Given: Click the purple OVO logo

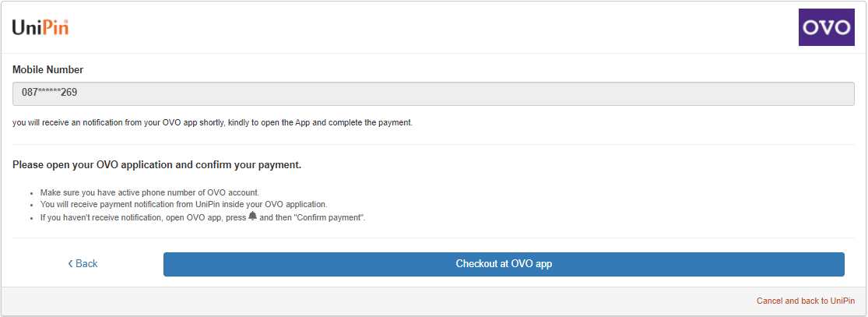Looking at the screenshot, I should tap(827, 27).
